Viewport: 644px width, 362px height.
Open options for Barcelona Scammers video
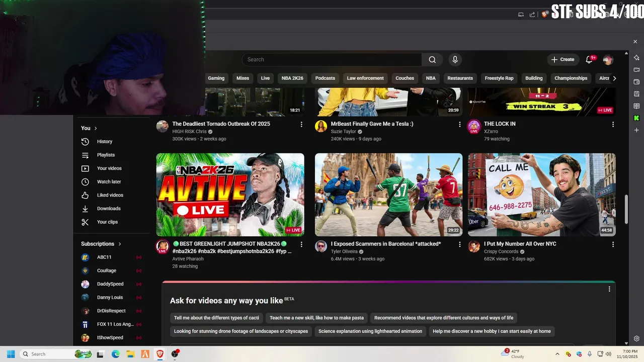click(x=459, y=244)
